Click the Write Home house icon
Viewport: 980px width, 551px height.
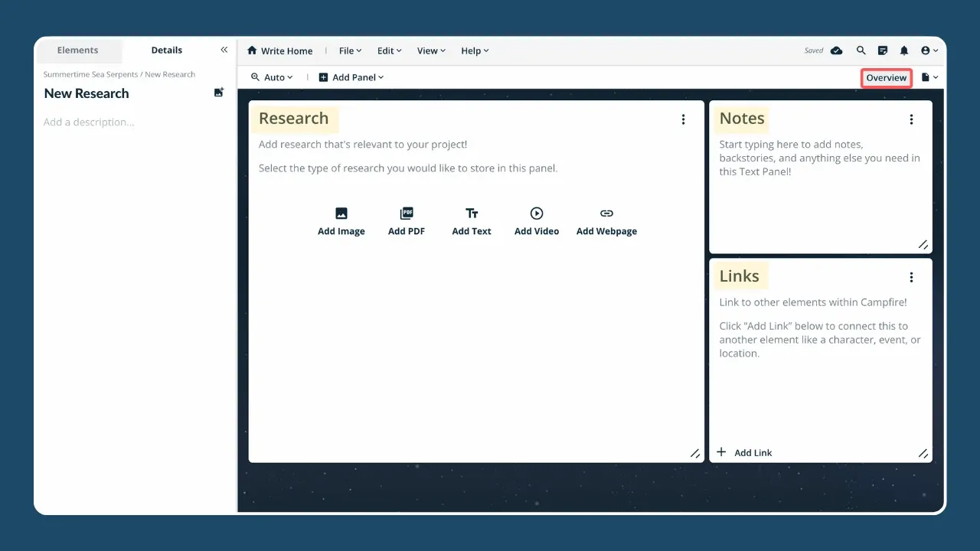(253, 50)
